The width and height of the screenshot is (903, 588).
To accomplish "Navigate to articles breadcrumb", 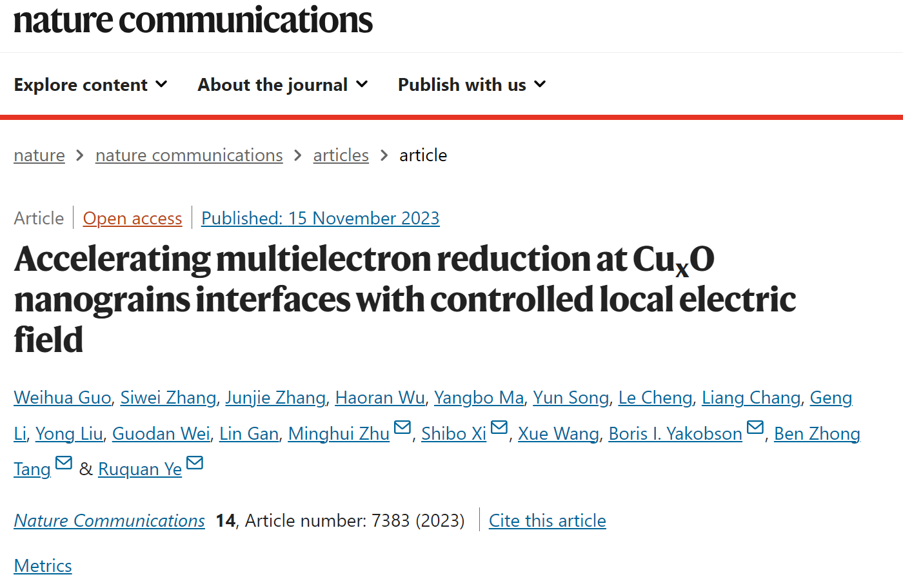I will pos(341,155).
